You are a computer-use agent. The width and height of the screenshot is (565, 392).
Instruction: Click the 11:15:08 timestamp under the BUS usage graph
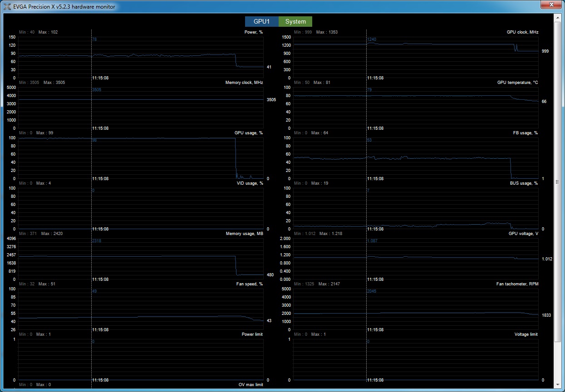(x=375, y=229)
